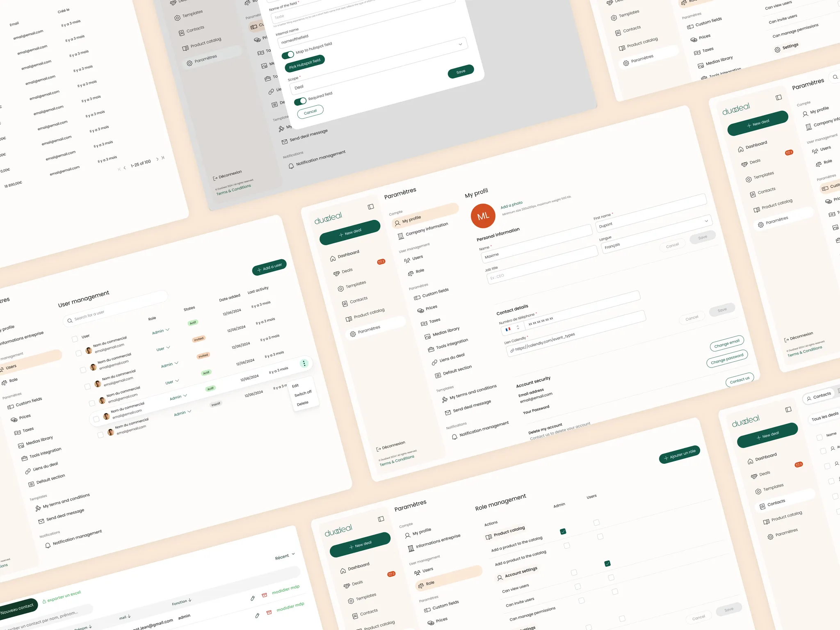
Task: Go to next page in the email table pagination
Action: (x=157, y=159)
